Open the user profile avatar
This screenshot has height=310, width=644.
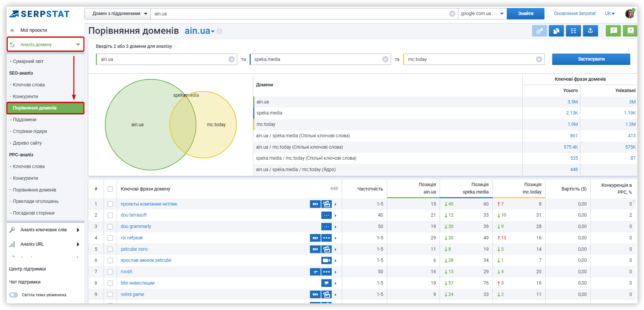click(630, 13)
